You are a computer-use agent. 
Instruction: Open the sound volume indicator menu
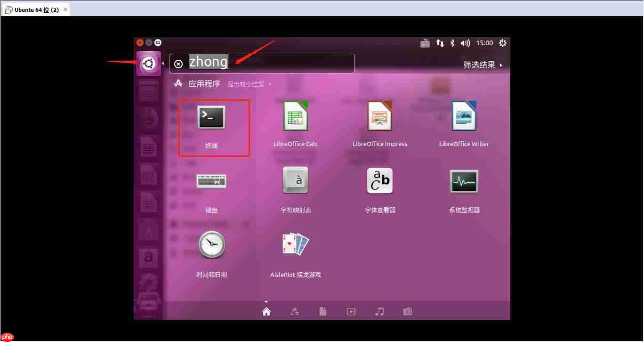[x=465, y=43]
